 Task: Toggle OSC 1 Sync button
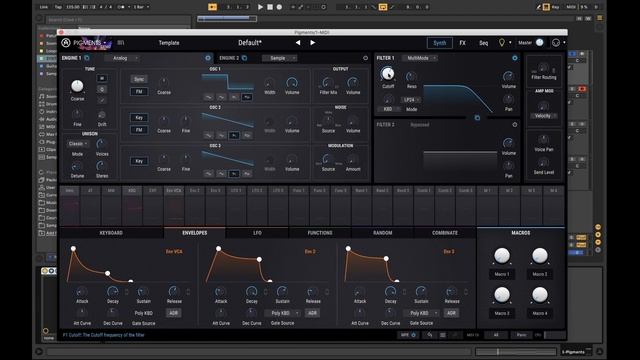click(139, 79)
